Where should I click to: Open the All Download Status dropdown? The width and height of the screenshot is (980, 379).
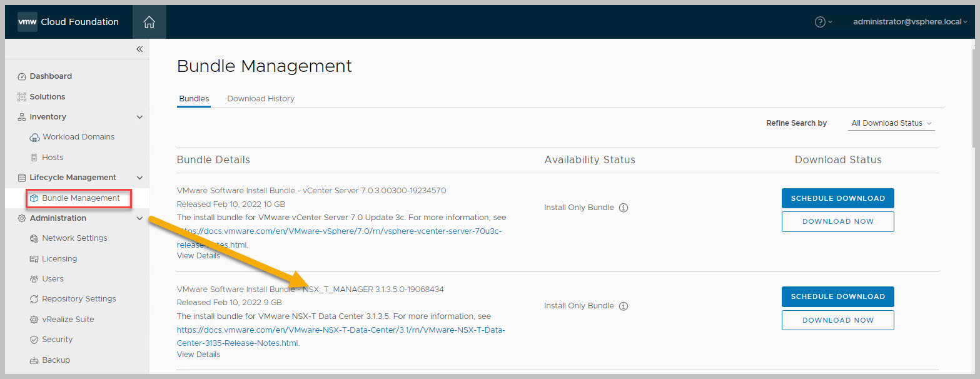tap(891, 123)
